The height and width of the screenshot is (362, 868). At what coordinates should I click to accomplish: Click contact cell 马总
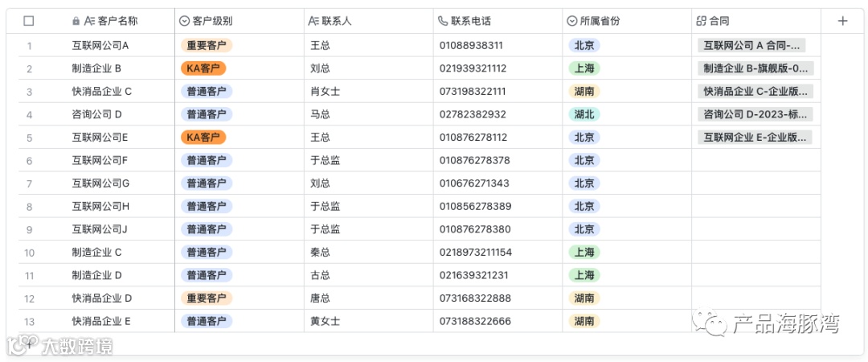320,115
